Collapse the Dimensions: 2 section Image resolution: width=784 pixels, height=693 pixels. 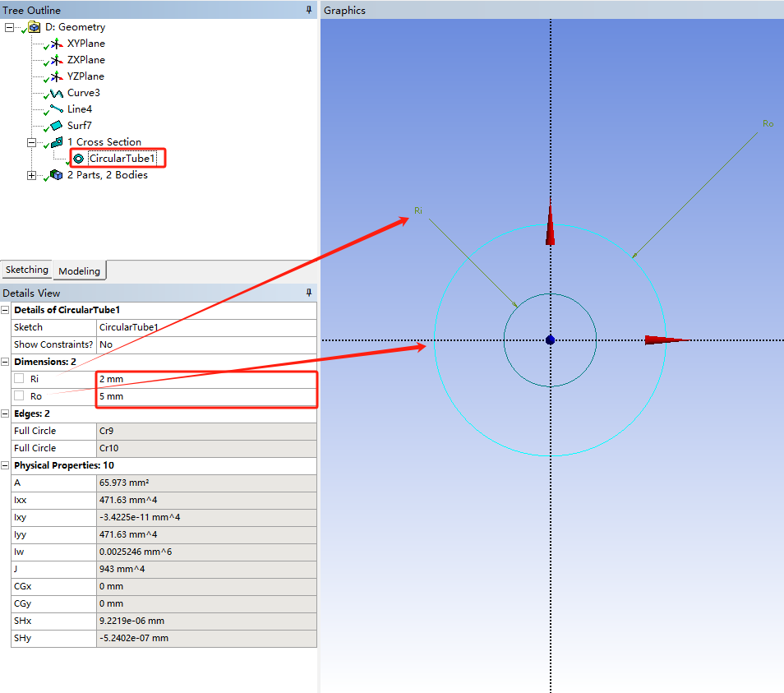tap(5, 362)
